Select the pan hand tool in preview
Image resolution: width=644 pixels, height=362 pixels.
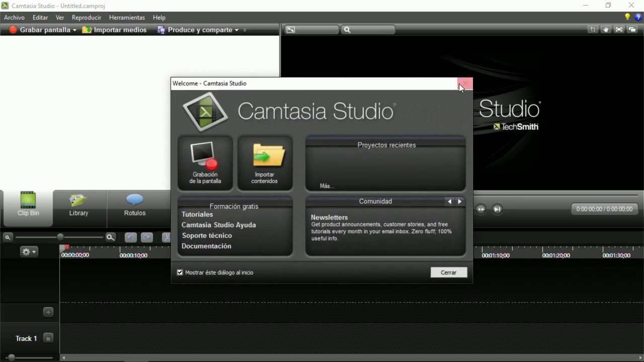pos(606,30)
